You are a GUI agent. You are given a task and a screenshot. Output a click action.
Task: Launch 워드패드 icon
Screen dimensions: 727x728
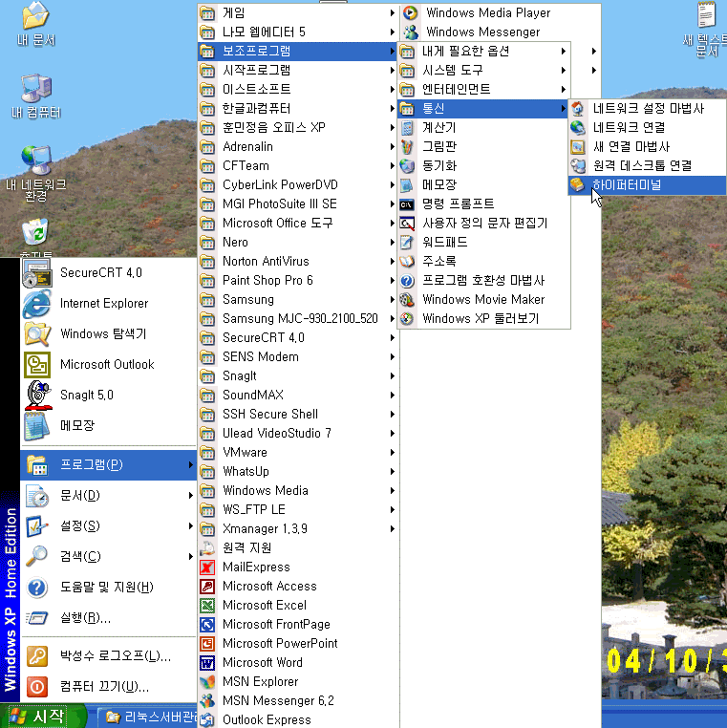pyautogui.click(x=407, y=243)
